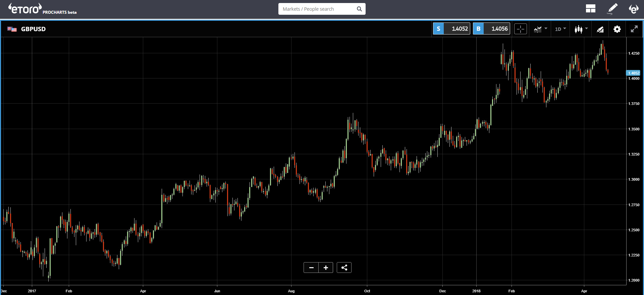
Task: Open chart settings gear
Action: pos(617,29)
